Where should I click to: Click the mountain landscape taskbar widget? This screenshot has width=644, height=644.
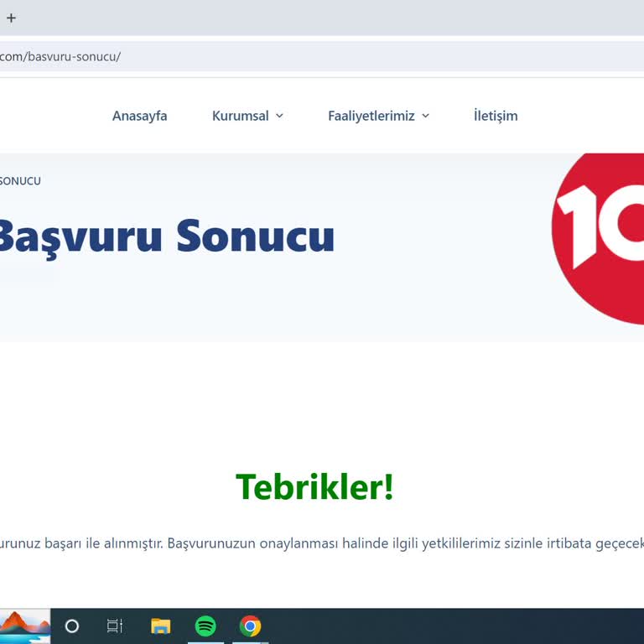coord(25,626)
